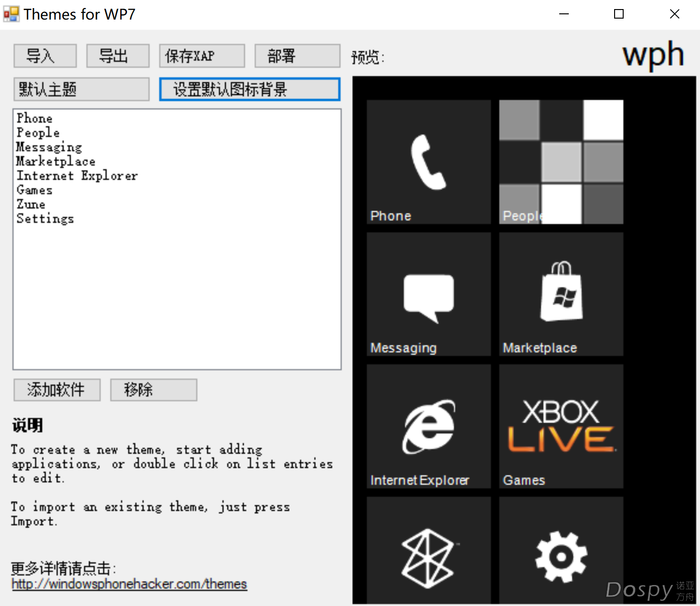
Task: Click the 更多详情请点击 label
Action: 63,568
